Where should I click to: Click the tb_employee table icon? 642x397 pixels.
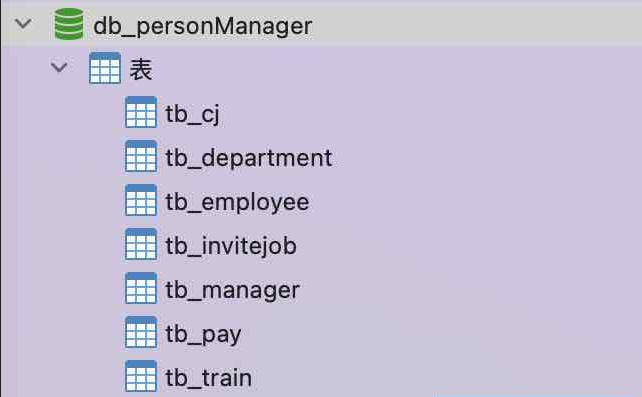tap(141, 200)
